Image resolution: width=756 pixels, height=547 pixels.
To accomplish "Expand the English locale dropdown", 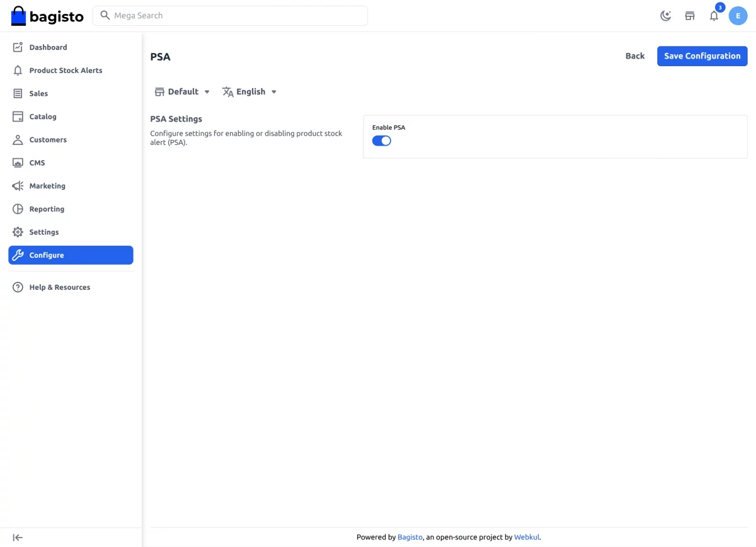I will (249, 92).
